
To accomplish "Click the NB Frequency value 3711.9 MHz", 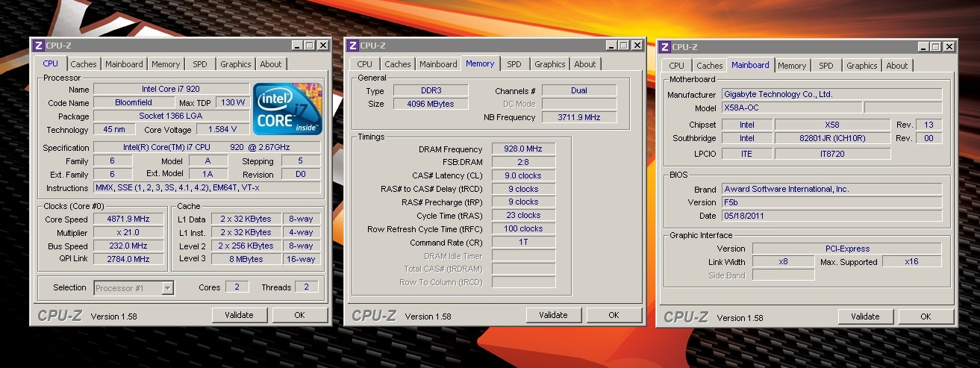I will pos(578,117).
